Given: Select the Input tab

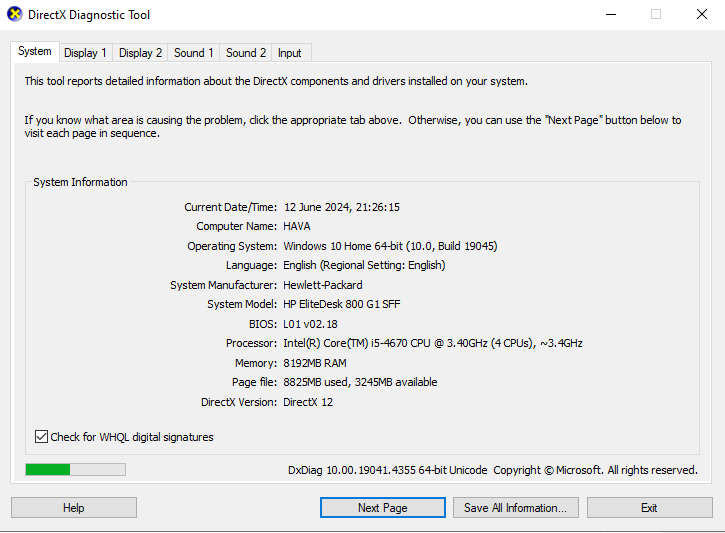Looking at the screenshot, I should 290,53.
